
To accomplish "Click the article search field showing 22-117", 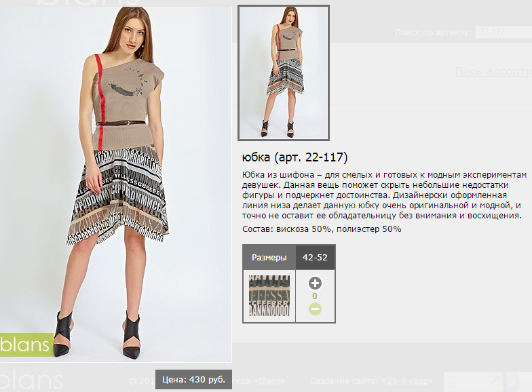I will (x=503, y=33).
